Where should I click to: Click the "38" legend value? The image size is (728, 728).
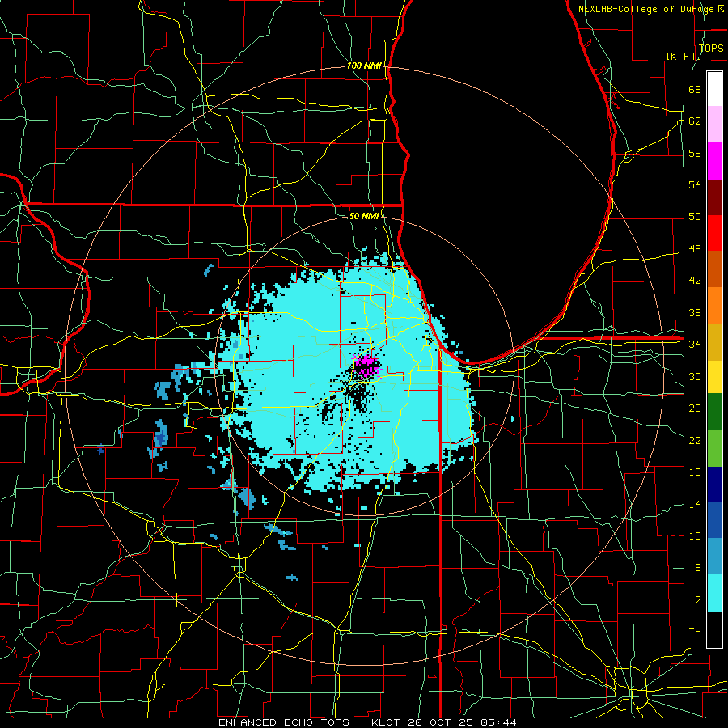tap(695, 312)
